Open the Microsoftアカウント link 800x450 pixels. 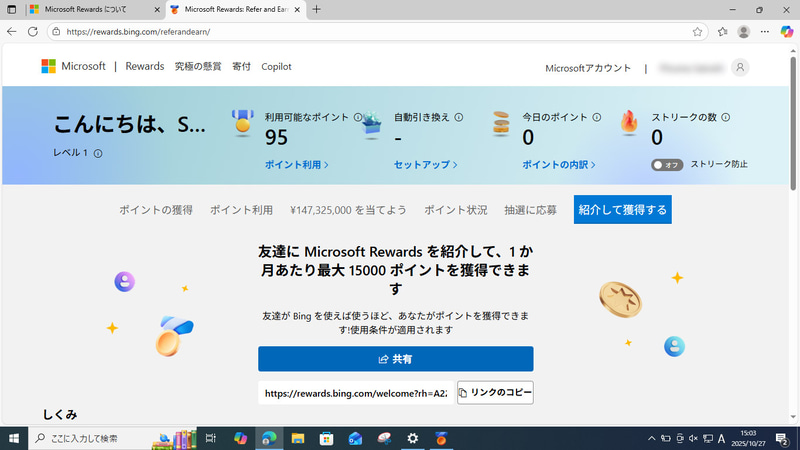tap(588, 68)
